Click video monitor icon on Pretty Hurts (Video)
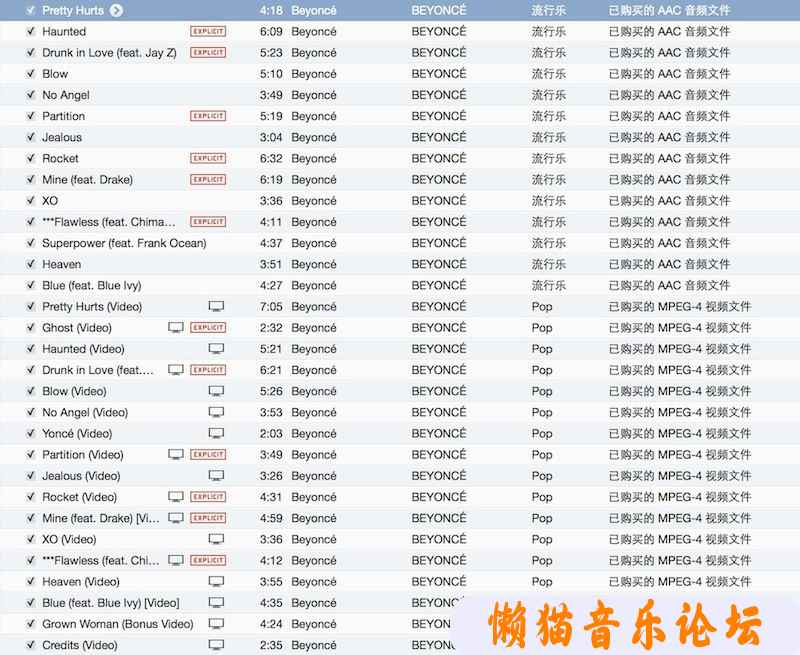The width and height of the screenshot is (800, 655). [216, 307]
